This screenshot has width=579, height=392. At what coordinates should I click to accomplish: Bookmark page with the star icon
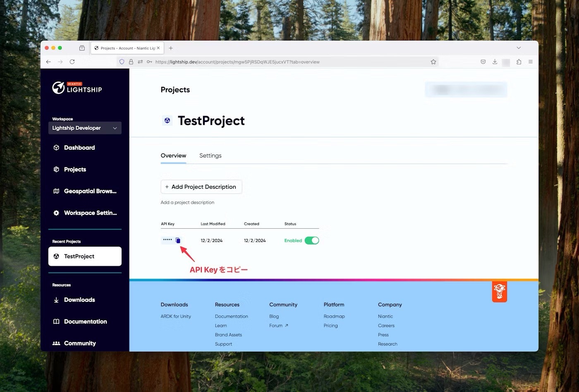click(x=433, y=62)
